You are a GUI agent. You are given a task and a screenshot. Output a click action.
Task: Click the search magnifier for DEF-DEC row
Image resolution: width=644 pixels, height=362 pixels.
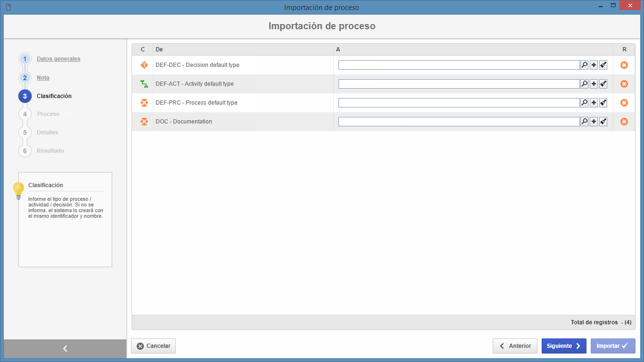(584, 65)
